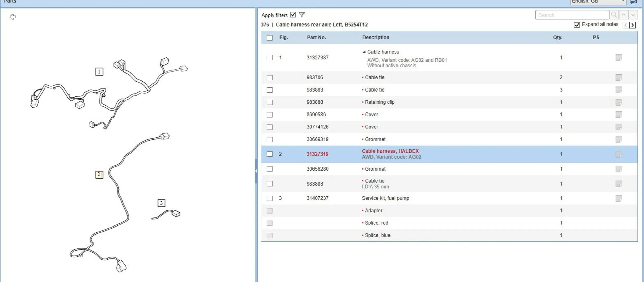The height and width of the screenshot is (282, 644).
Task: Select all parts via header checkbox
Action: [x=269, y=38]
